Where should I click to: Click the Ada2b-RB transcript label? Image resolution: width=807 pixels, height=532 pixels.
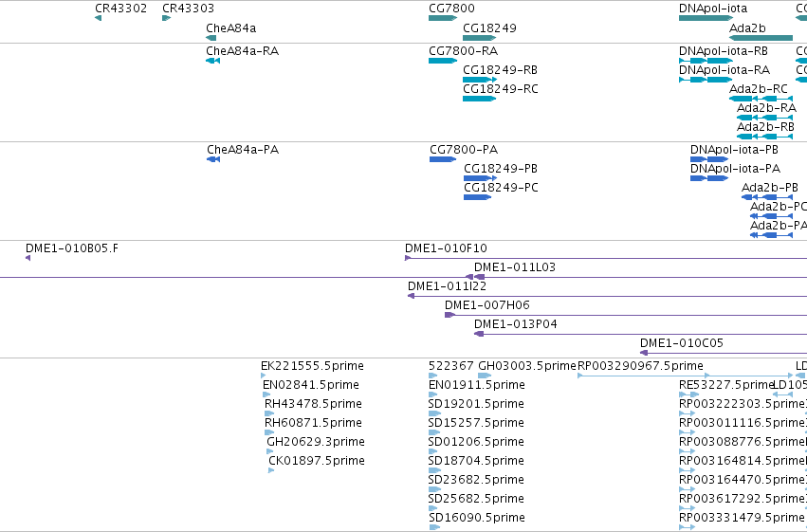tap(766, 127)
